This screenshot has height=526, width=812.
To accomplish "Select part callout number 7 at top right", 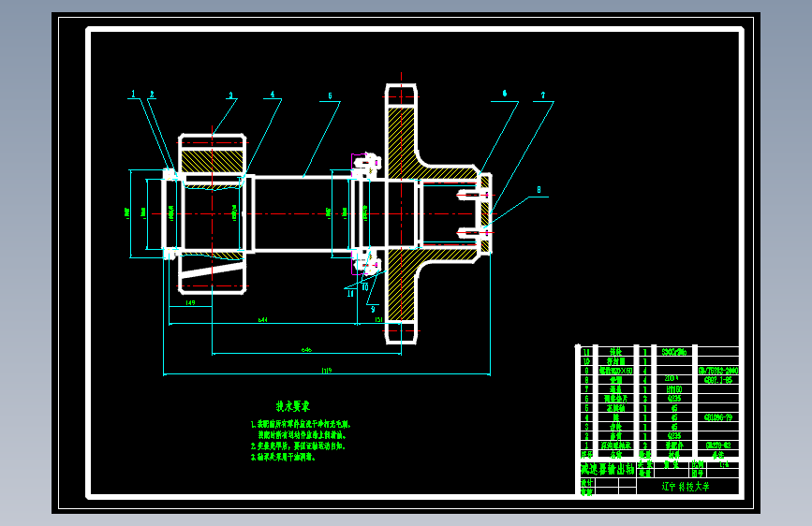I will point(543,95).
